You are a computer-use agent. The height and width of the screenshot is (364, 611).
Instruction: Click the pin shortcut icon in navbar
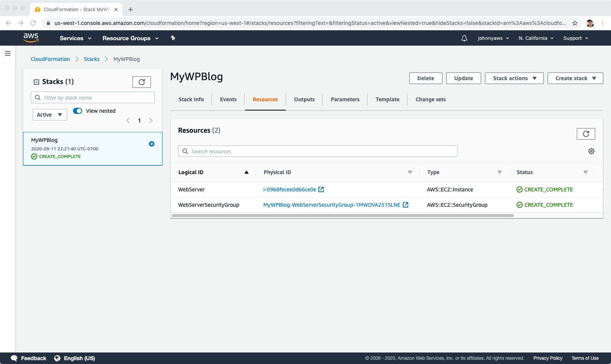pyautogui.click(x=173, y=38)
